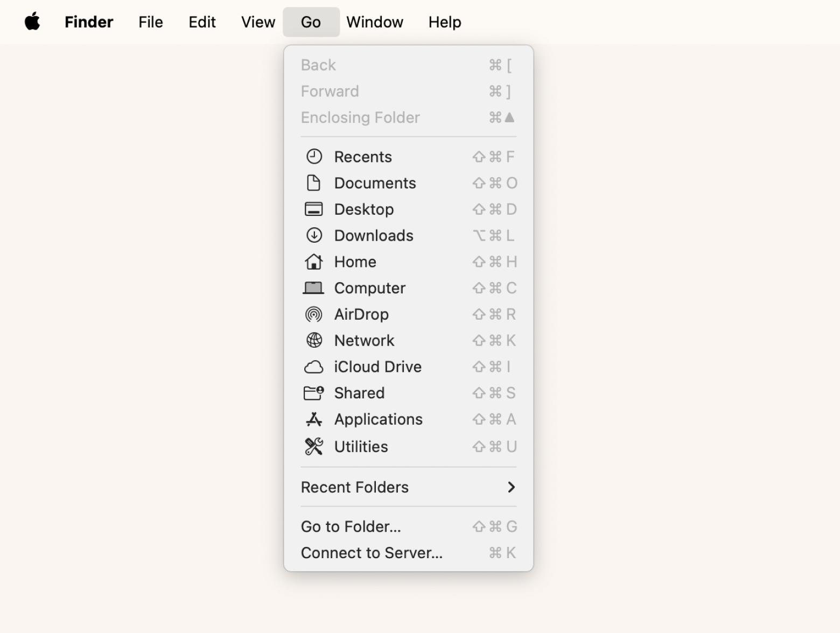Expand the Recent Folders submenu chevron

pyautogui.click(x=511, y=487)
